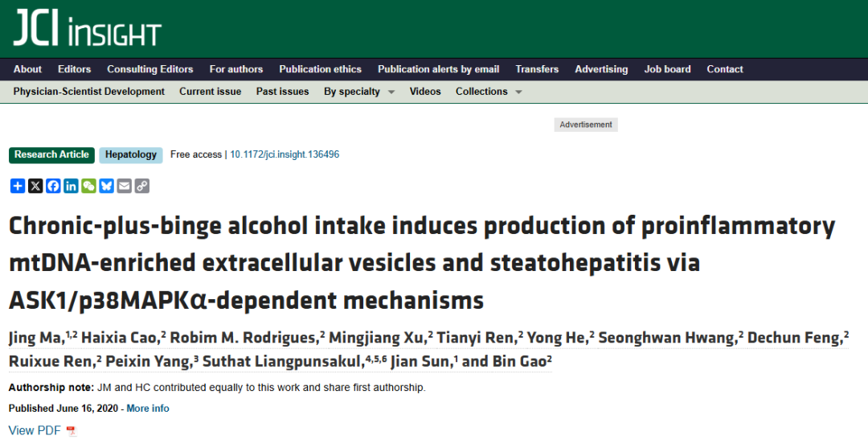Click the Free access text

(196, 154)
